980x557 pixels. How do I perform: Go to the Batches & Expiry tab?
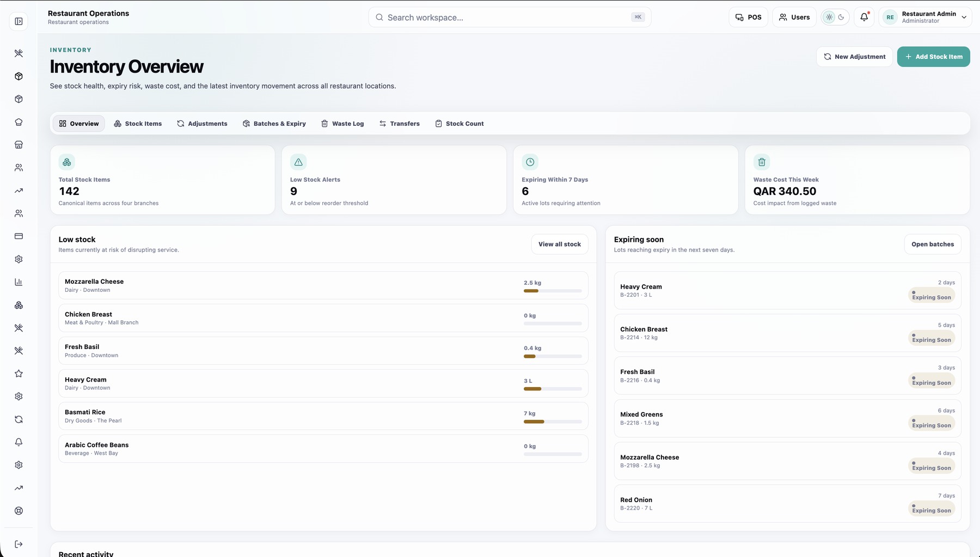(x=274, y=124)
